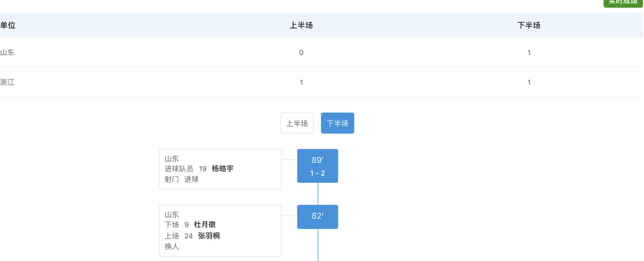This screenshot has height=261, width=644.
Task: Click 山东's second-half score cell
Action: [x=529, y=53]
